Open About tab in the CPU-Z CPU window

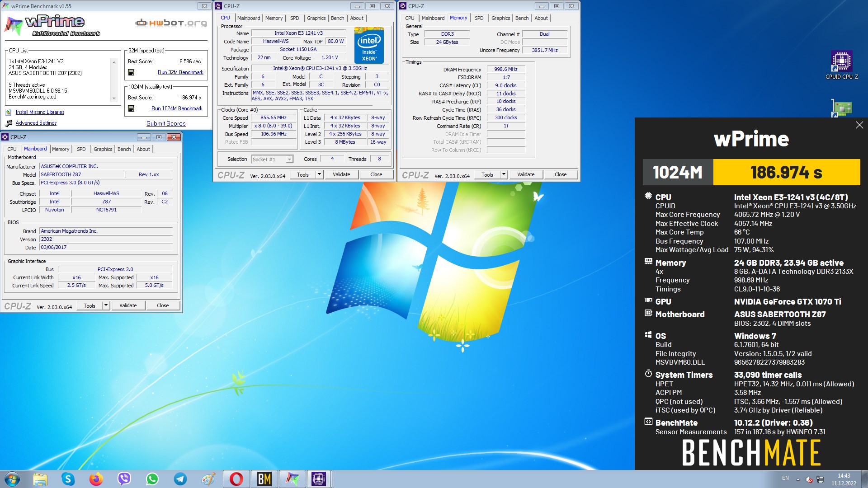tap(357, 18)
